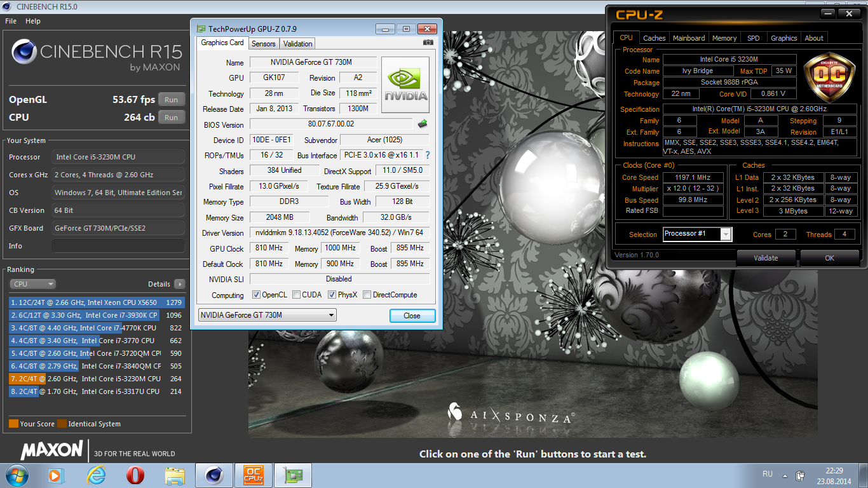The image size is (868, 488).
Task: Select ranking row Core i7-4770K
Action: click(96, 328)
